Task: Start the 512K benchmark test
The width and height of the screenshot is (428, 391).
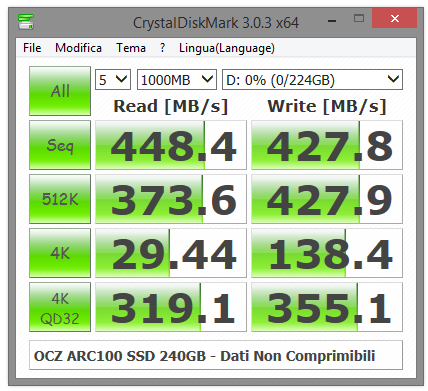Action: point(60,199)
